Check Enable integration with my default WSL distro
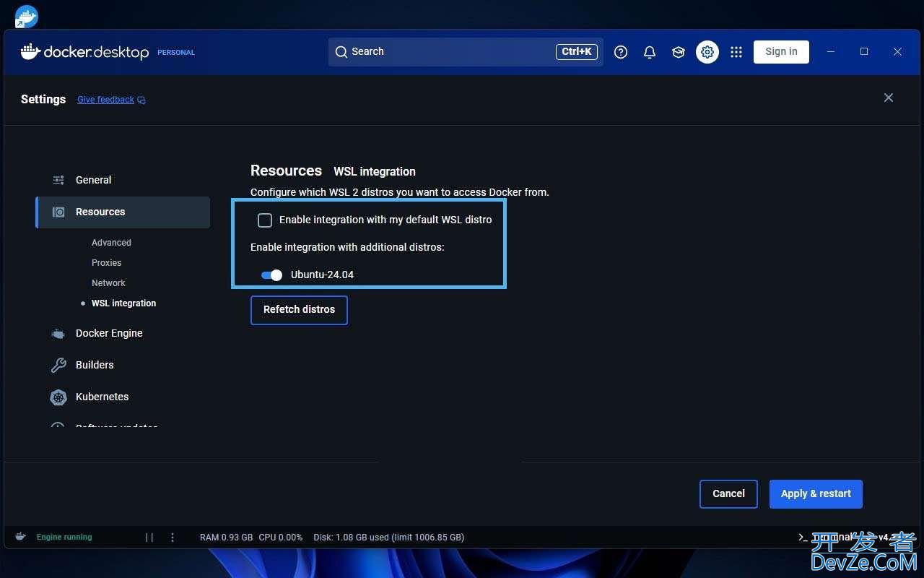924x578 pixels. pos(265,220)
